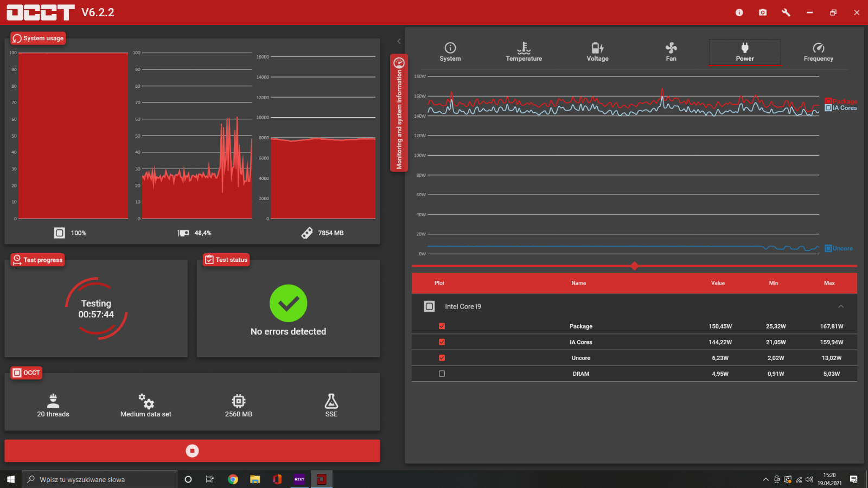Image resolution: width=868 pixels, height=488 pixels.
Task: Click the Test progress panel label
Action: tap(37, 260)
